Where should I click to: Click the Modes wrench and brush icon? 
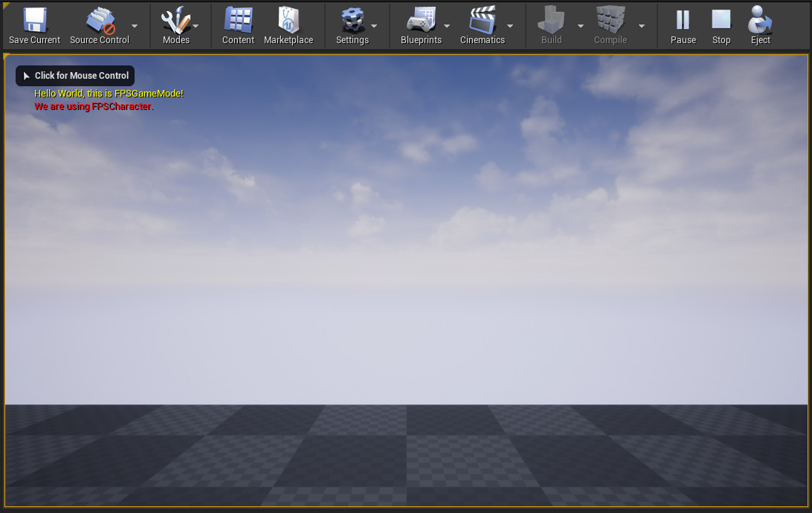(x=175, y=21)
